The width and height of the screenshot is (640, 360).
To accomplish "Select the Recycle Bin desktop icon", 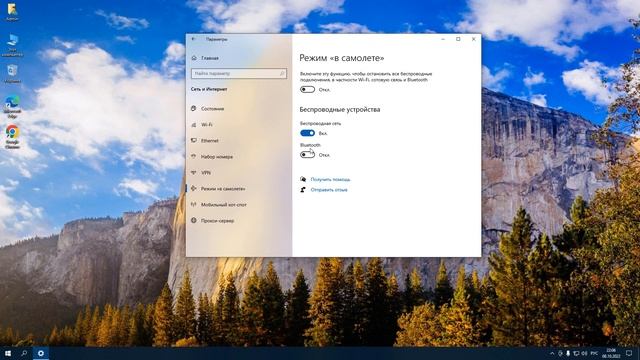I will (x=12, y=74).
